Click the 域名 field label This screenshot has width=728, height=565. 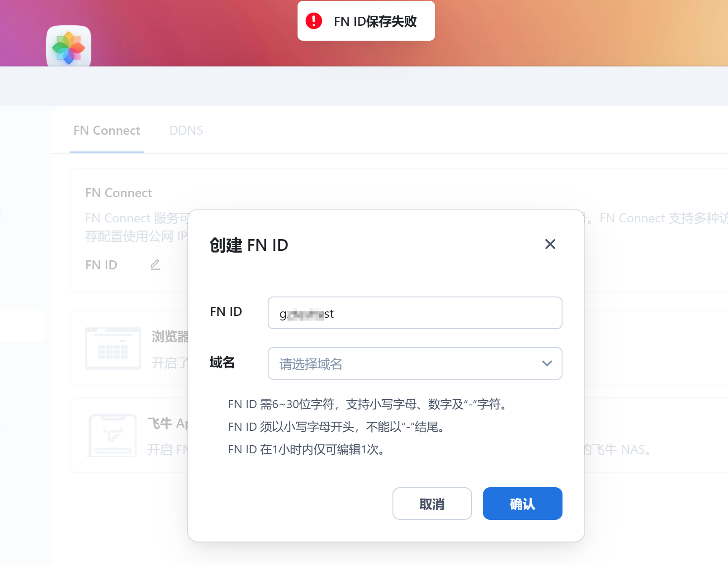(x=222, y=363)
